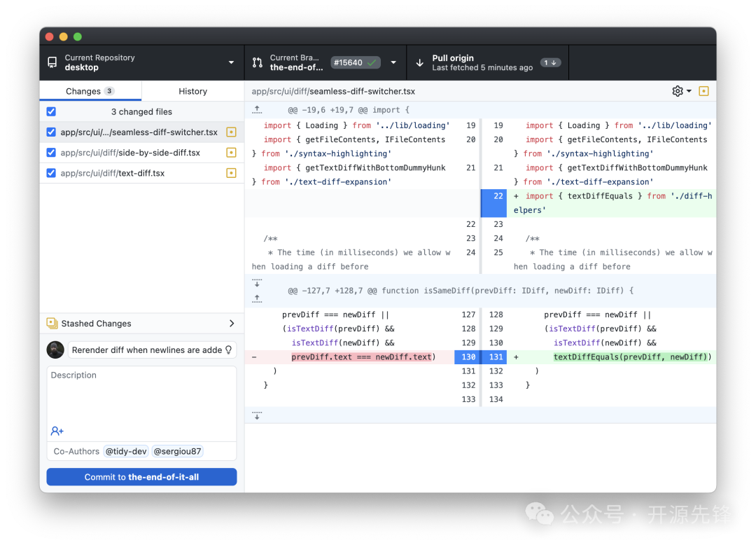Image resolution: width=756 pixels, height=545 pixels.
Task: Click modified icon for seamless-diff-switcher.tsx
Action: [232, 132]
